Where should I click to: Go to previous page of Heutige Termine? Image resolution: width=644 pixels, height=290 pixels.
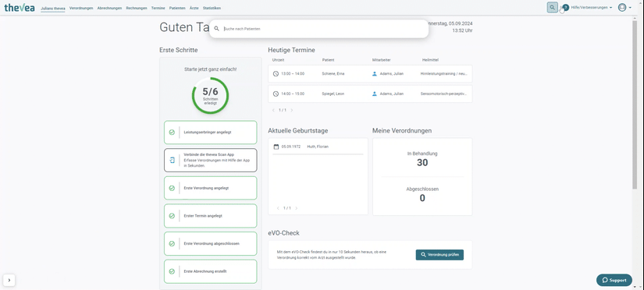point(273,111)
